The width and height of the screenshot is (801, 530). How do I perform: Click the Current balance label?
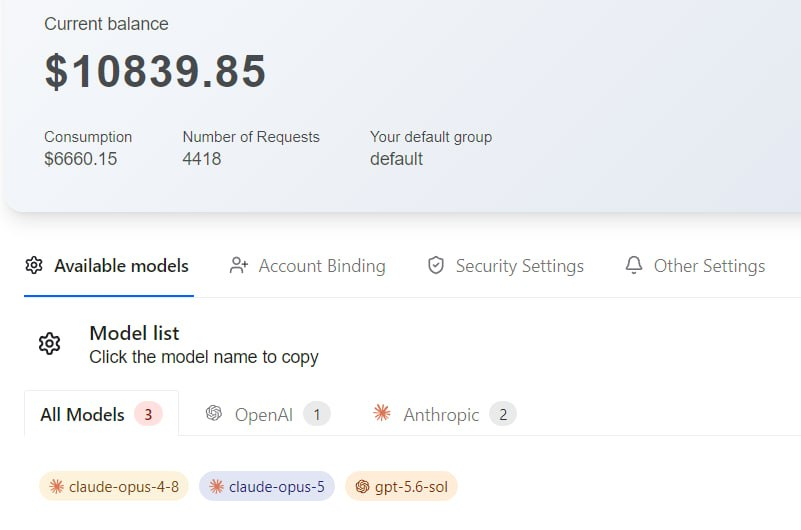106,24
